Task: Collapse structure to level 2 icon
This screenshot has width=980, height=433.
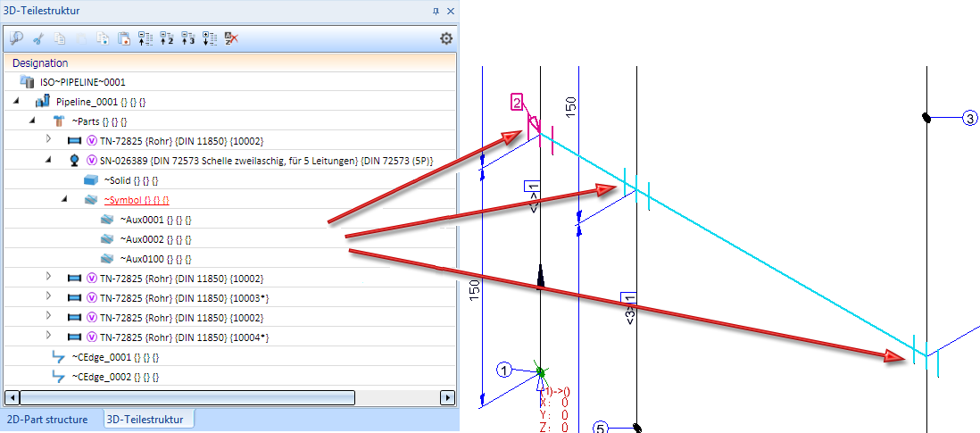Action: pyautogui.click(x=166, y=38)
